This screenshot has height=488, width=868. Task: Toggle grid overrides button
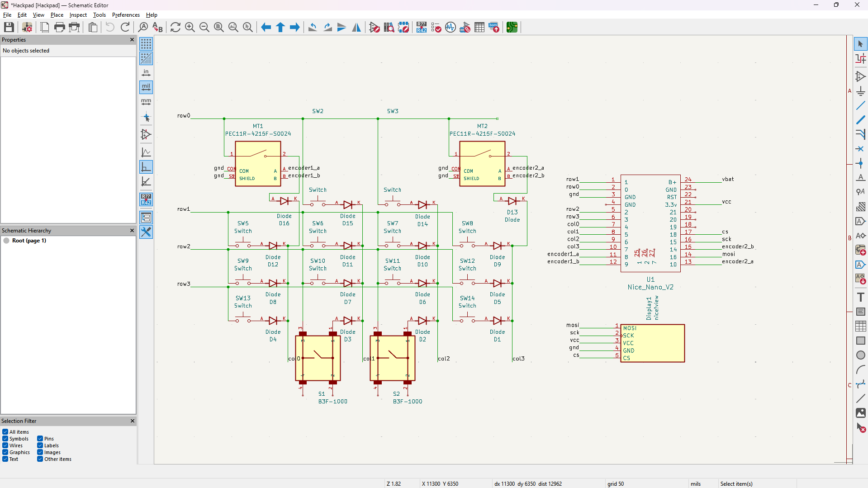click(146, 58)
